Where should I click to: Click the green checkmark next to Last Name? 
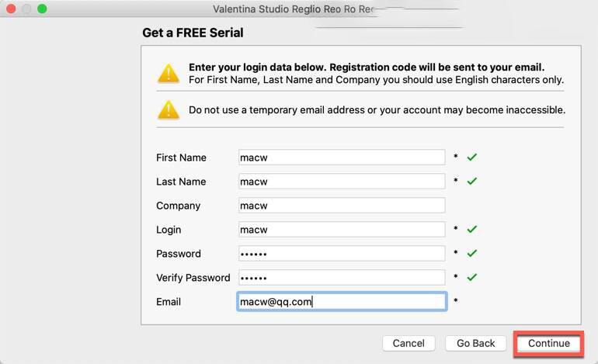[471, 182]
